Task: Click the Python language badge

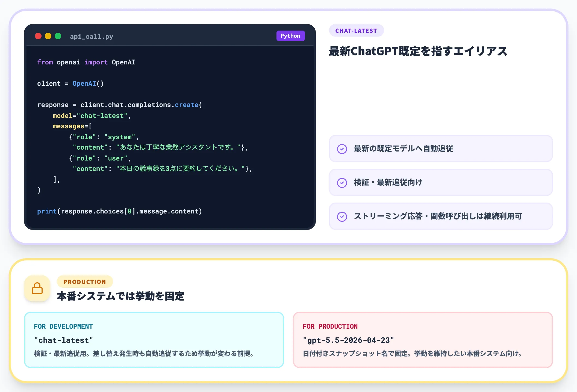Action: 290,36
